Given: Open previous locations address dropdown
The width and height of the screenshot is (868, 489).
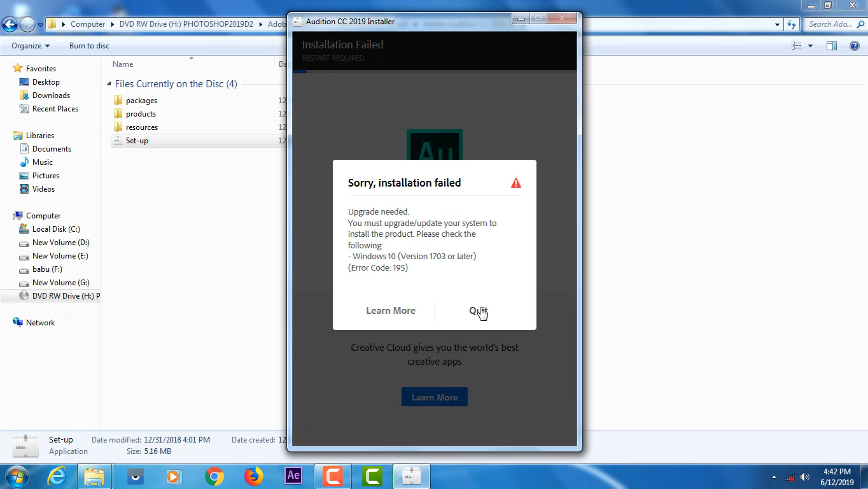Looking at the screenshot, I should pos(778,24).
